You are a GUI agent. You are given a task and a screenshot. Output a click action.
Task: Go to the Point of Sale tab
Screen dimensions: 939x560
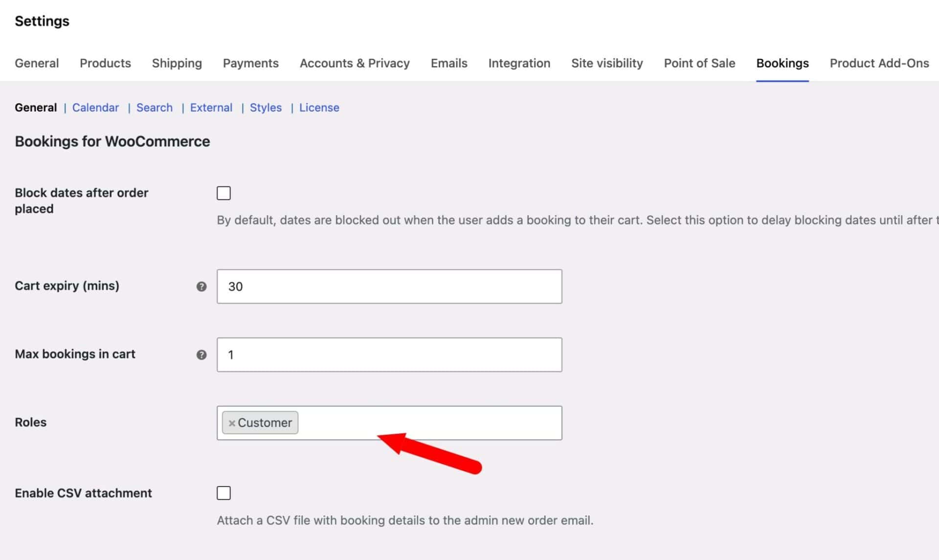click(699, 63)
